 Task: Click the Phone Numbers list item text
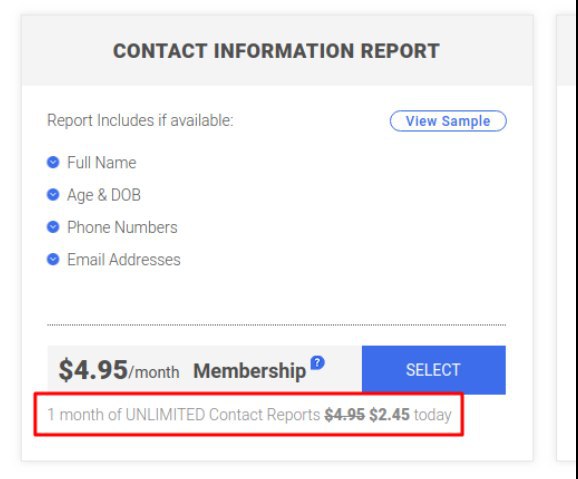tap(122, 227)
